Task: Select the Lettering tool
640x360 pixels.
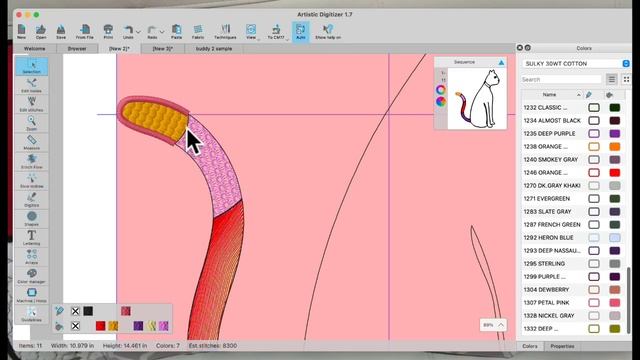Action: (x=31, y=238)
